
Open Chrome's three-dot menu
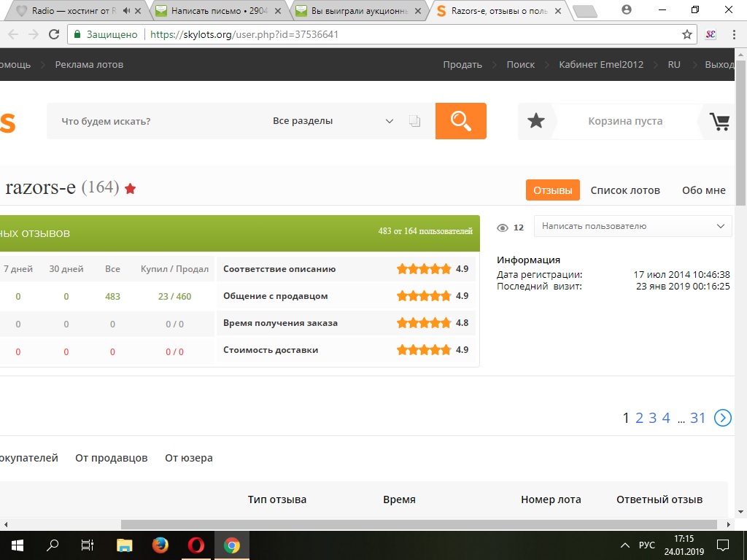734,34
